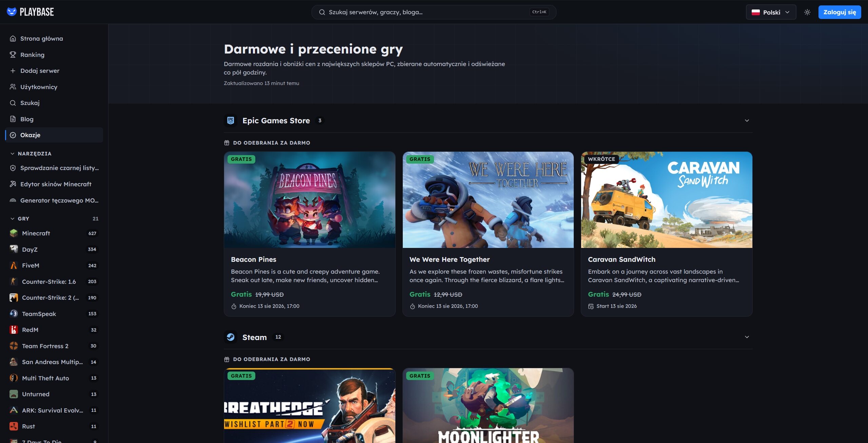868x443 pixels.
Task: Open Szukaj from the sidebar
Action: (54, 103)
